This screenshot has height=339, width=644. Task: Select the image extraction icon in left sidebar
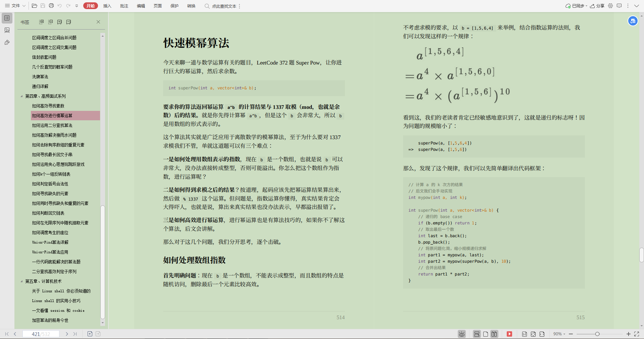7,30
